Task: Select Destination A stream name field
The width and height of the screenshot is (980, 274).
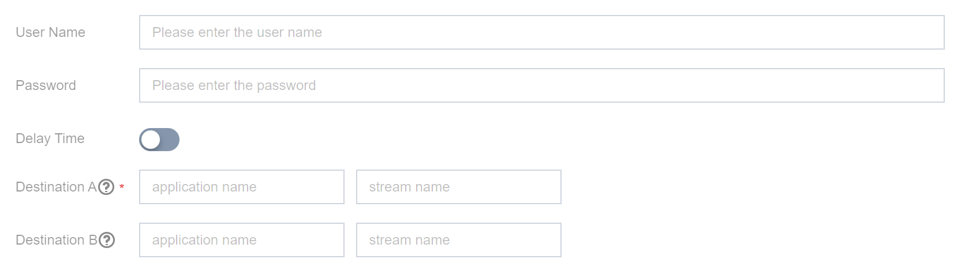Action: [x=458, y=187]
